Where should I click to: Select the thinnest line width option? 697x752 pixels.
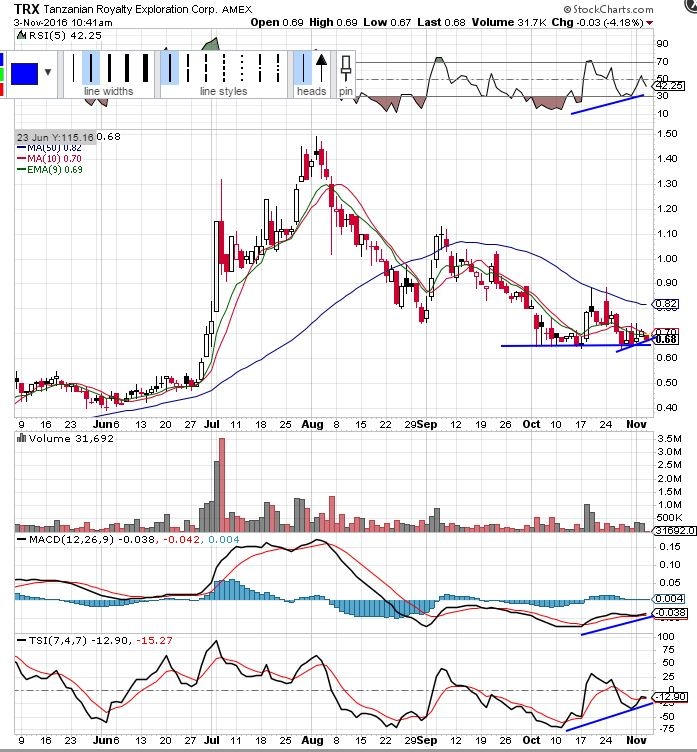pyautogui.click(x=74, y=67)
